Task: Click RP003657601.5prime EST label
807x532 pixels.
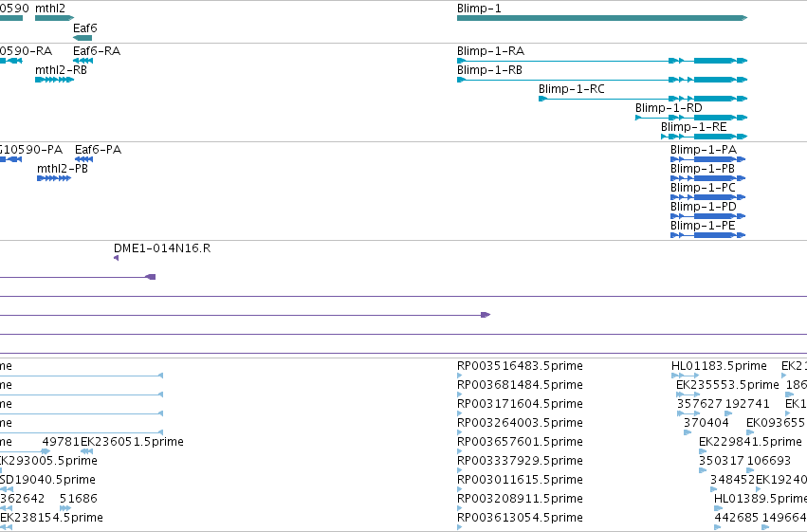Action: (520, 442)
